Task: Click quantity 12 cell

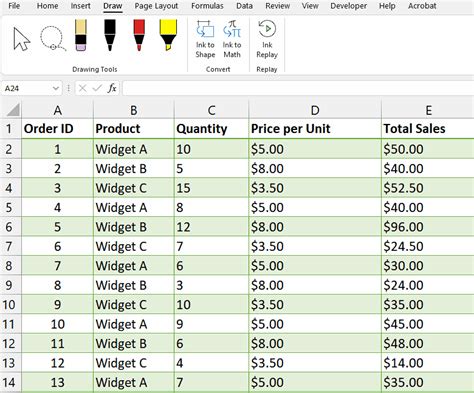Action: coord(211,227)
